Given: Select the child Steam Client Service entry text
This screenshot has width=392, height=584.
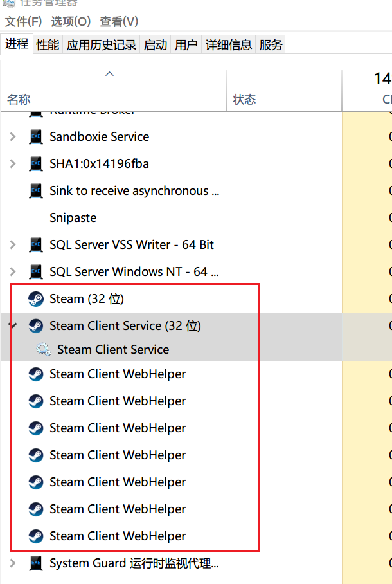Looking at the screenshot, I should pyautogui.click(x=113, y=349).
